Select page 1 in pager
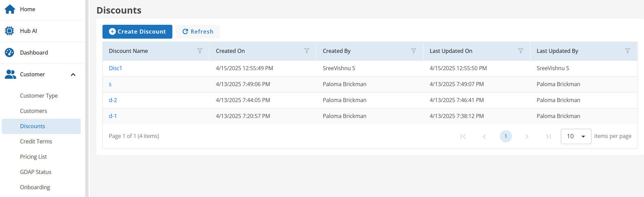This screenshot has width=644, height=197. [x=506, y=136]
